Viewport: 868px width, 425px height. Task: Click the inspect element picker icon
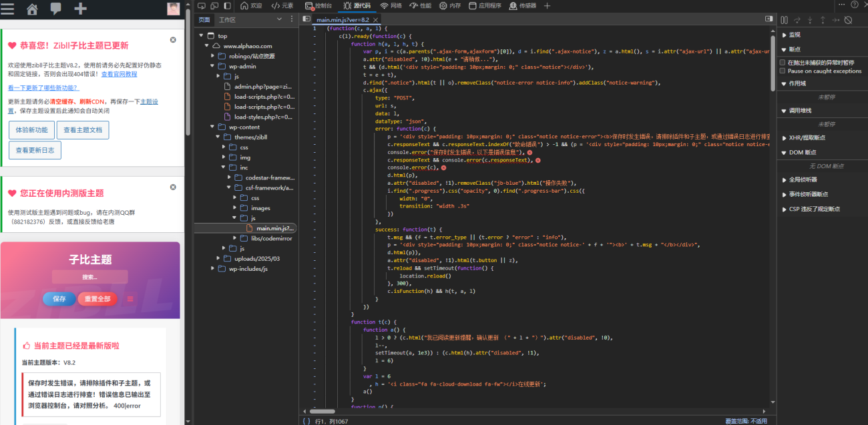[202, 5]
